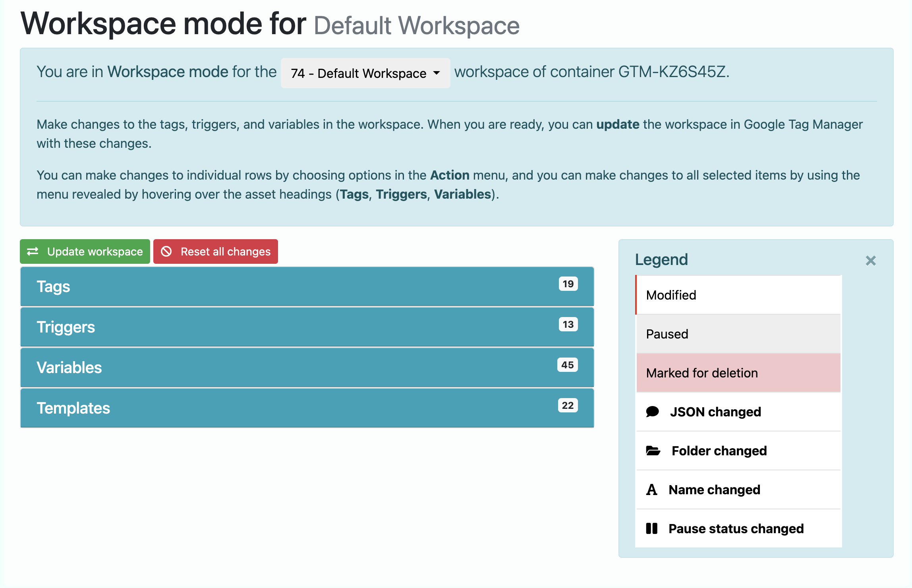Click the Templates count badge showing 22
The image size is (912, 588).
(567, 405)
